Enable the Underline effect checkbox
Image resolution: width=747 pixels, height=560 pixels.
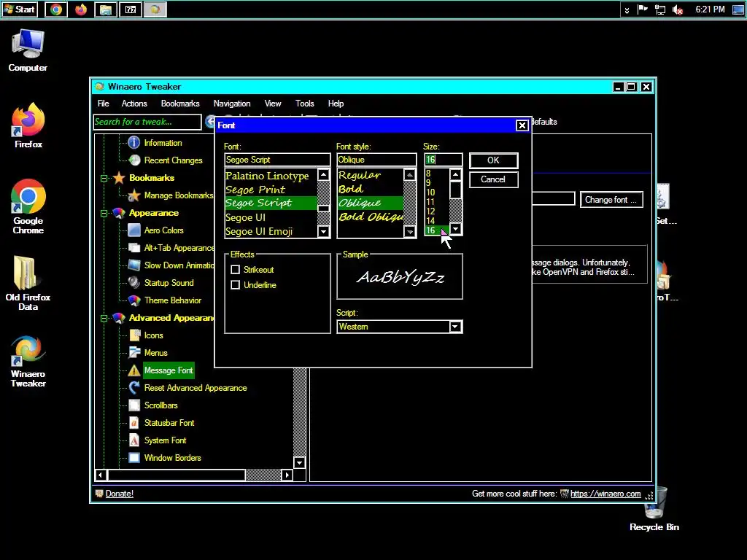coord(236,285)
